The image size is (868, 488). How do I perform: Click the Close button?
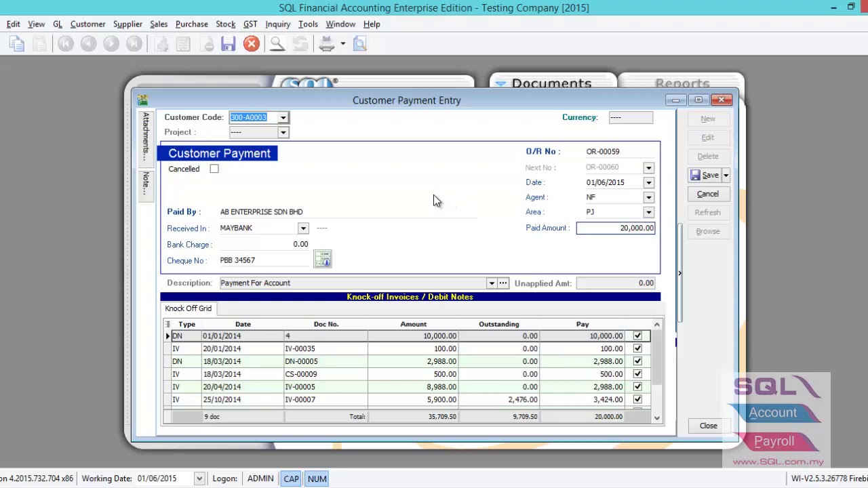708,426
